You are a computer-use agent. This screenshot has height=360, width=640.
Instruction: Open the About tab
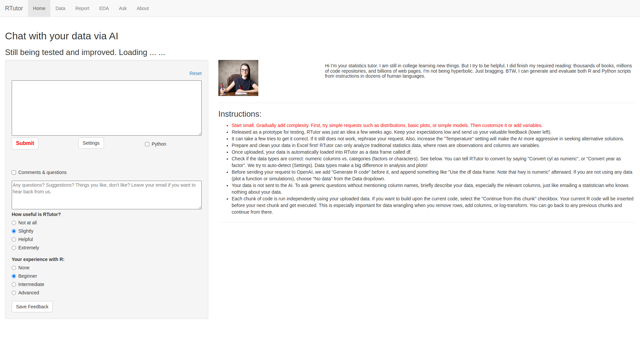[x=143, y=8]
